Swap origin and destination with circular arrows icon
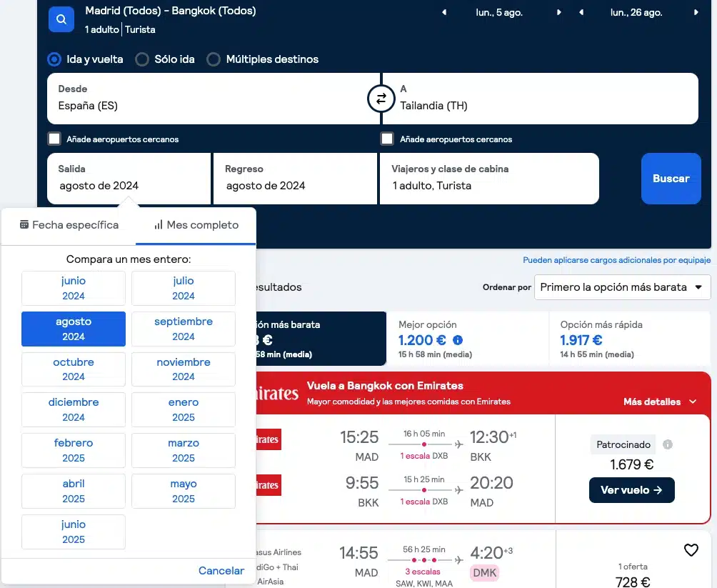This screenshot has height=588, width=717. point(381,99)
